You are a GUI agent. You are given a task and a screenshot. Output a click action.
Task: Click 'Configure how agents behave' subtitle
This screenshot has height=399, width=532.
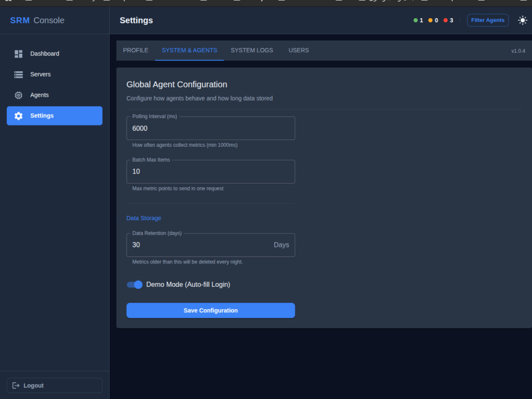[199, 98]
